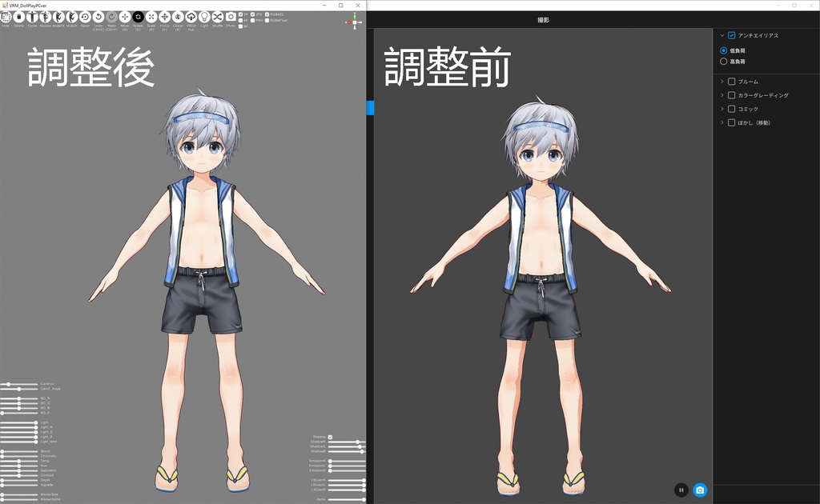Enable the ぼかし（移動） checkbox
The height and width of the screenshot is (504, 820).
(x=732, y=122)
